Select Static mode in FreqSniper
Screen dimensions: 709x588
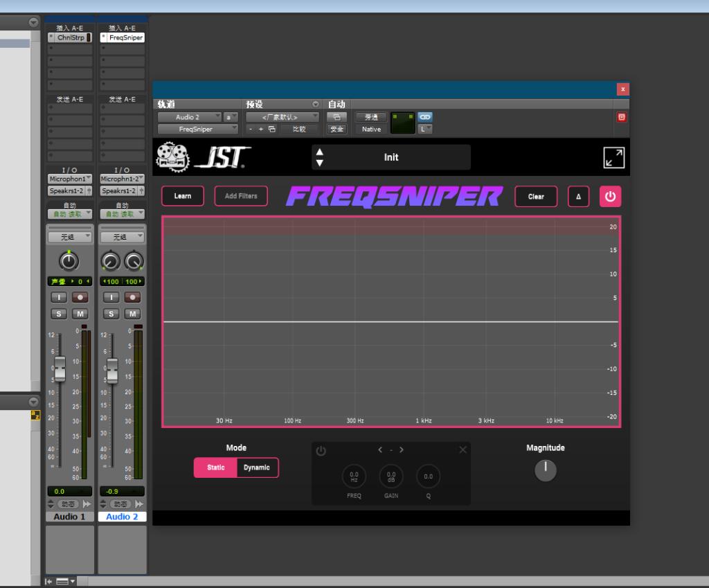[215, 467]
